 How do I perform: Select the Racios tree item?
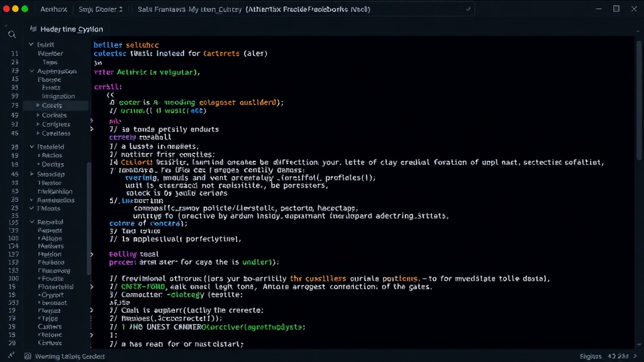click(51, 156)
